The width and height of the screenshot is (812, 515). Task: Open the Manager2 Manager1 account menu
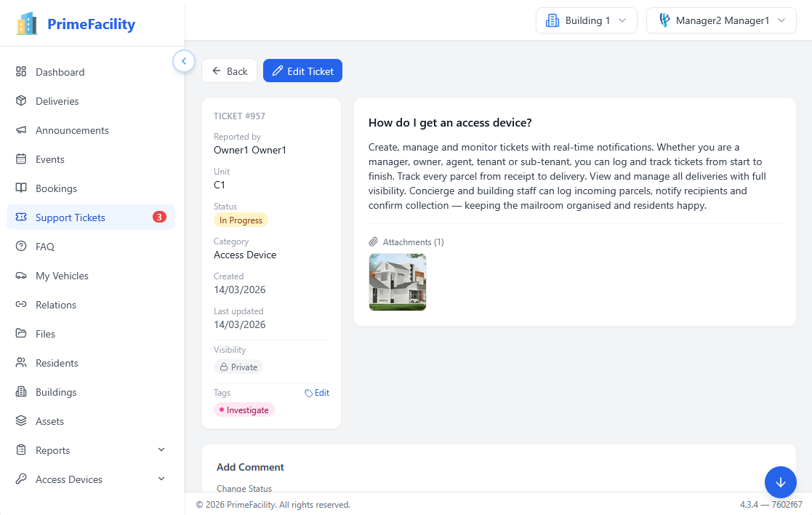pyautogui.click(x=720, y=20)
